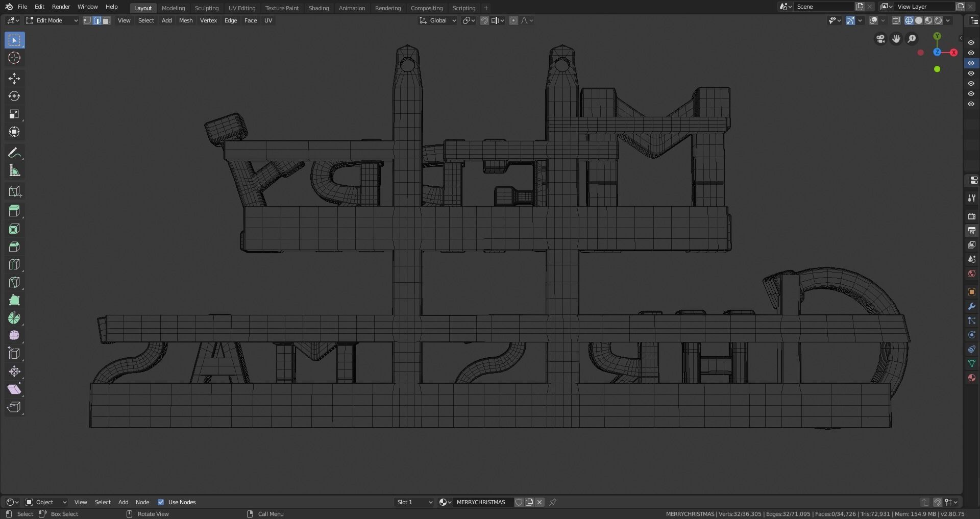Viewport: 980px width, 519px height.
Task: Toggle X-ray display
Action: [x=896, y=20]
